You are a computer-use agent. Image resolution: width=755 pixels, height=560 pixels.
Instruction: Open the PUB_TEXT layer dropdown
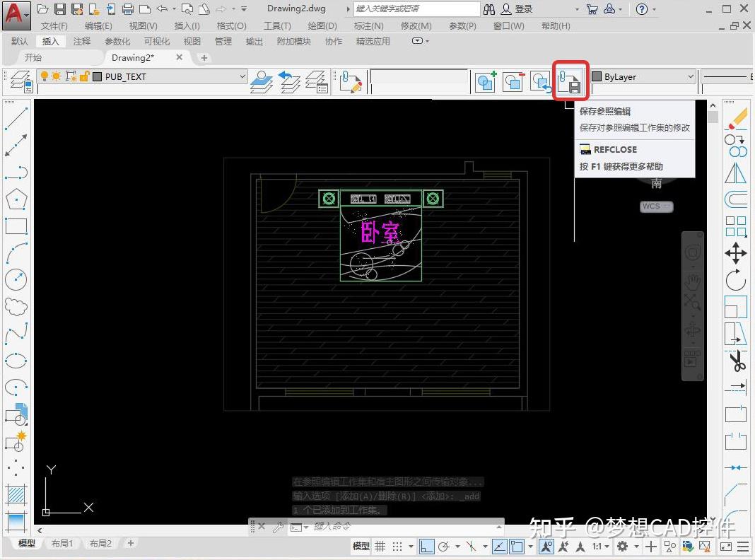coord(242,76)
